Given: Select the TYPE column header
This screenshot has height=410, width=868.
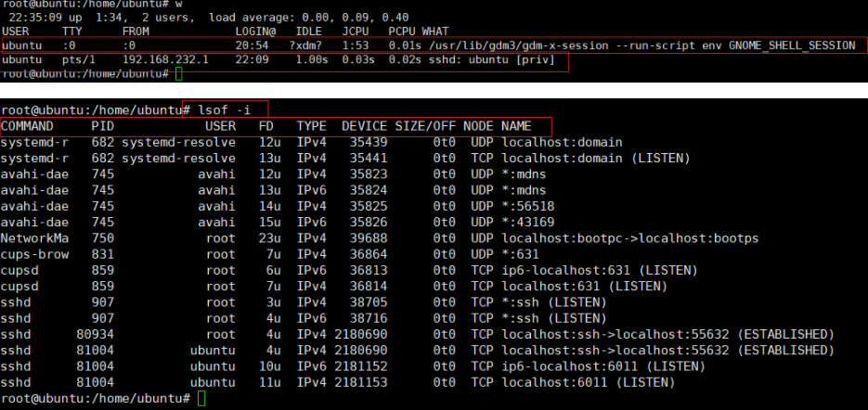Looking at the screenshot, I should point(311,126).
